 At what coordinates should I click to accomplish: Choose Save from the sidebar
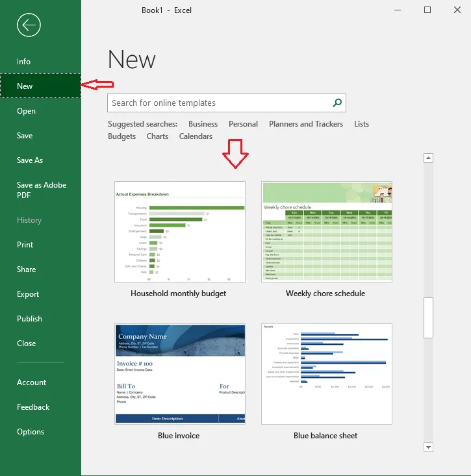[40, 135]
